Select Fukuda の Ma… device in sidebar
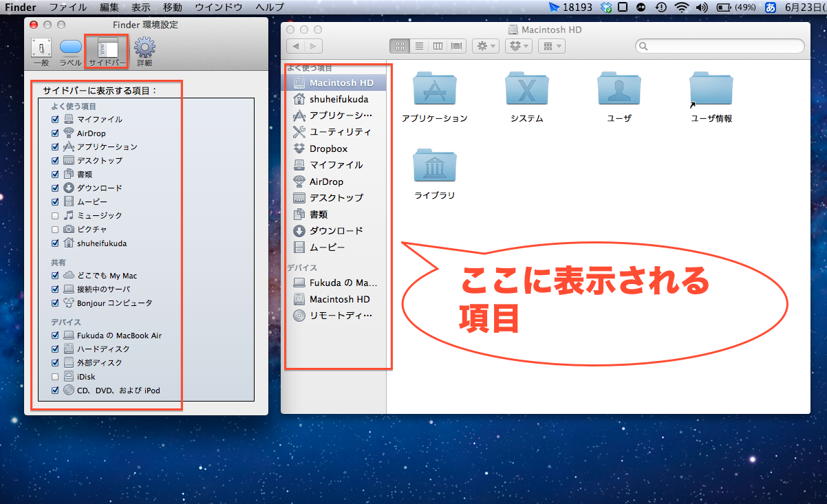Image resolution: width=827 pixels, height=504 pixels. [334, 283]
